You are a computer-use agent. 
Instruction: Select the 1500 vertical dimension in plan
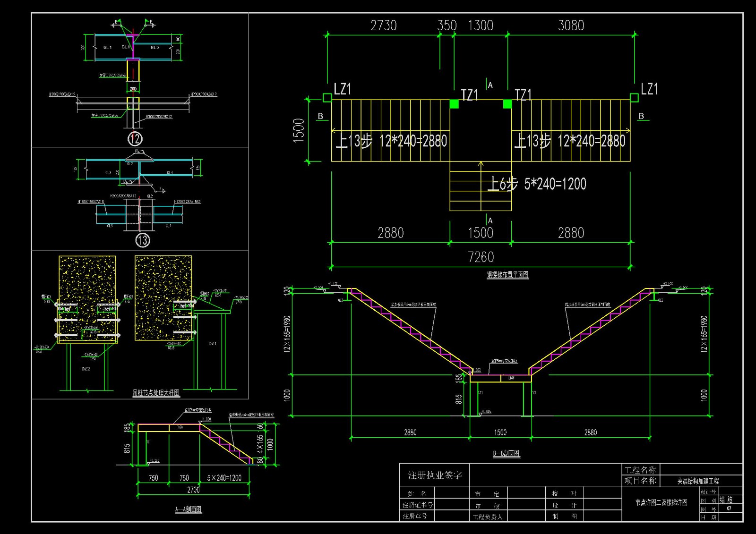tap(299, 130)
